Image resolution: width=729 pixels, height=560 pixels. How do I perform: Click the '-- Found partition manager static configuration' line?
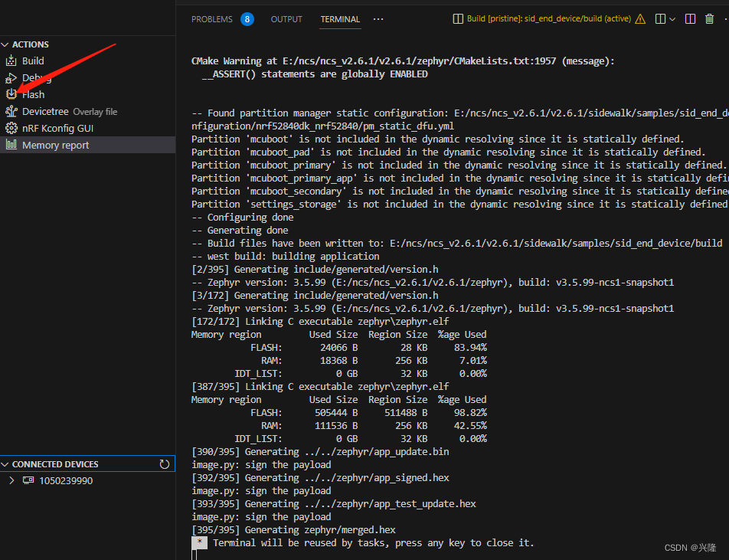pyautogui.click(x=459, y=113)
